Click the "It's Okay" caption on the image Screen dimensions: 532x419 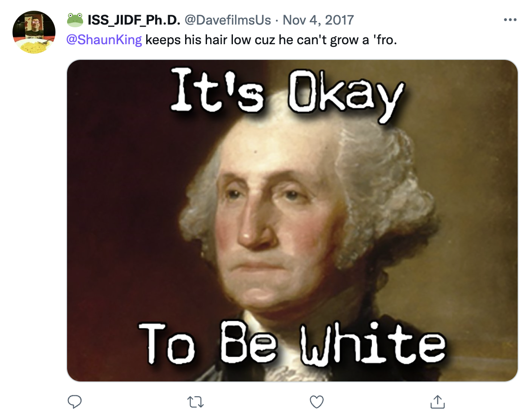pos(287,93)
